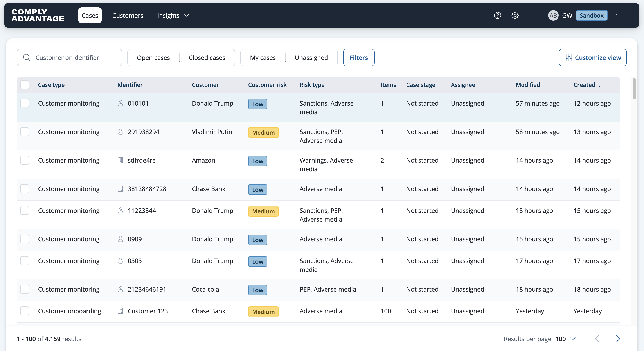Click the person icon beside 21234646191
Image resolution: width=644 pixels, height=351 pixels.
pos(121,289)
